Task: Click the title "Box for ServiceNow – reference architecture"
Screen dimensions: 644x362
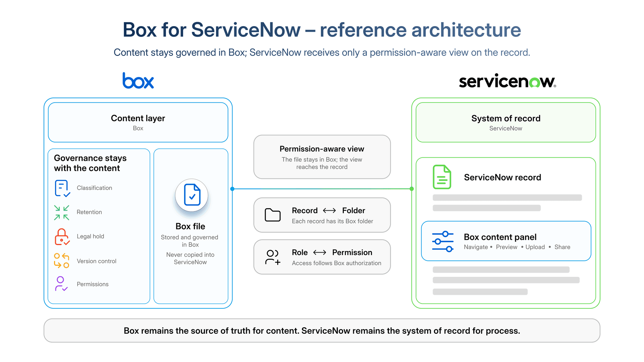Action: point(322,30)
